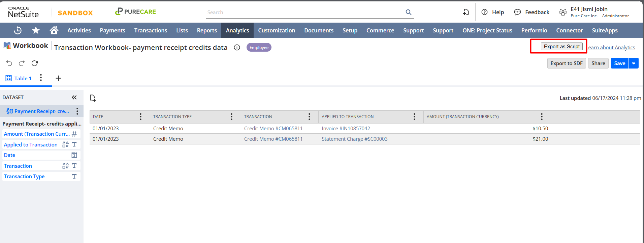This screenshot has height=243, width=644.
Task: Click the redo arrow icon
Action: coord(22,63)
